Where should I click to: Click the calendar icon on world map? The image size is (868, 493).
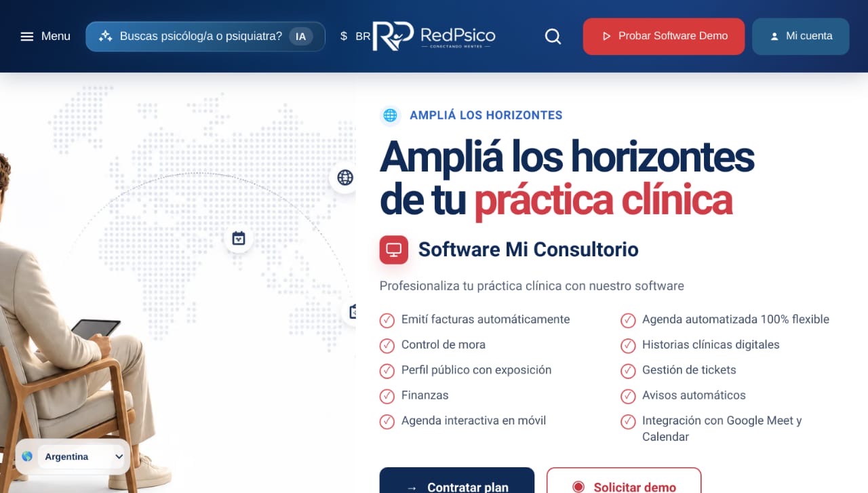pos(239,238)
